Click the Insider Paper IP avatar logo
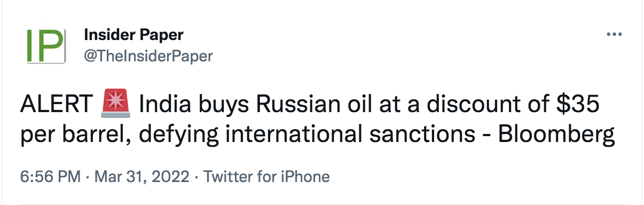The image size is (644, 205). [x=45, y=45]
